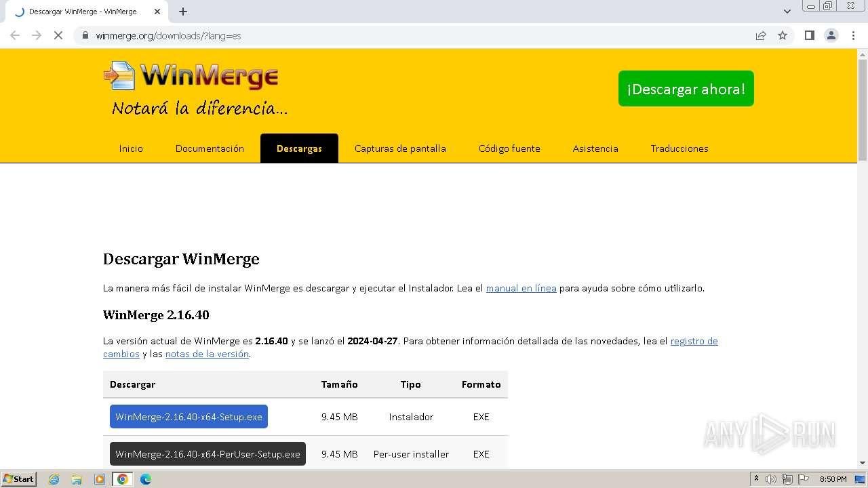Download WinMerge-2.16.40-x64-PerUser-Setup.exe

coord(208,454)
